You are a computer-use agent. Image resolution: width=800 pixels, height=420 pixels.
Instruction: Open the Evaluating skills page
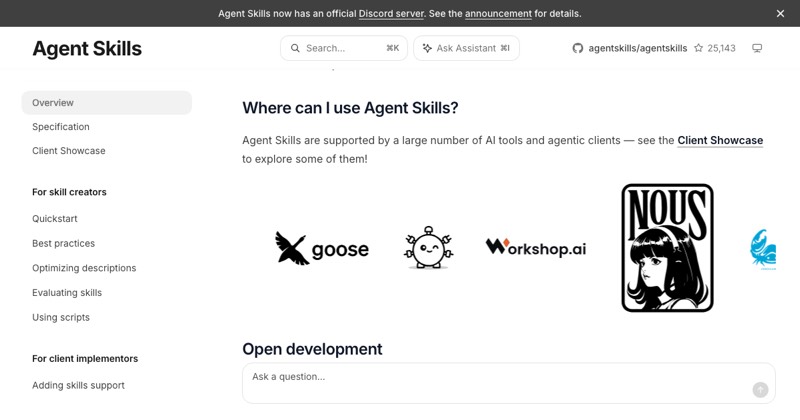coord(67,292)
